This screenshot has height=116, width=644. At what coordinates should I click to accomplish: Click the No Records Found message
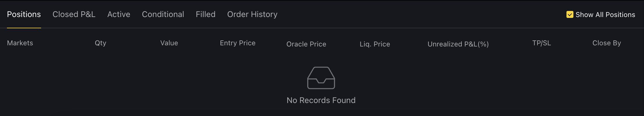pyautogui.click(x=321, y=100)
